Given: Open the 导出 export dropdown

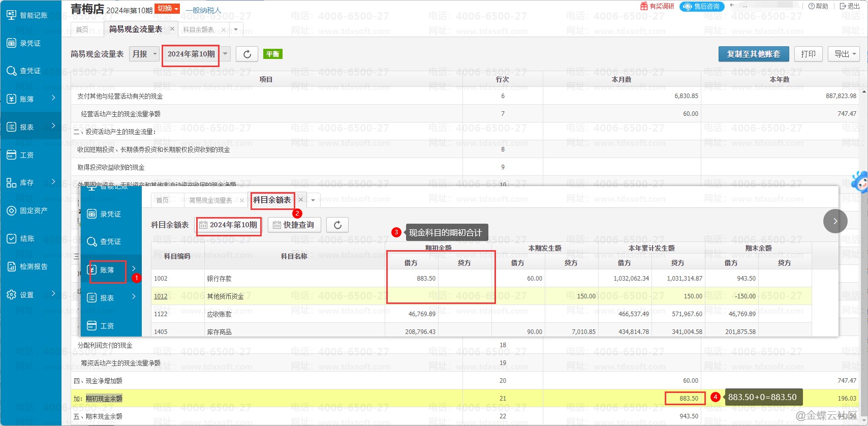Looking at the screenshot, I should click(846, 54).
